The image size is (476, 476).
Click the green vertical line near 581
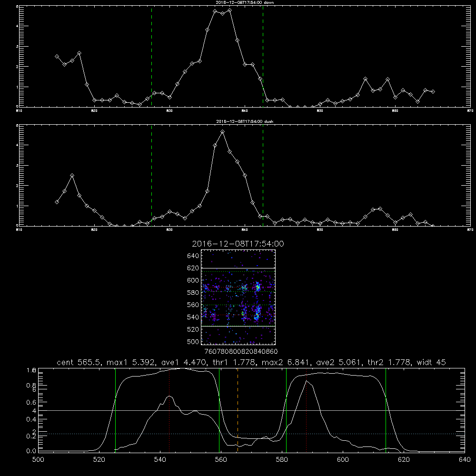(286, 409)
